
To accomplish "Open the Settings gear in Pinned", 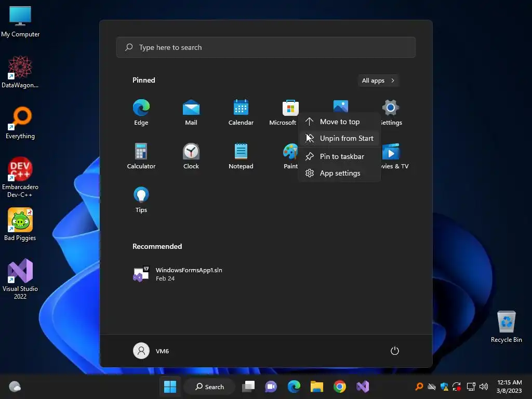I will coord(391,108).
